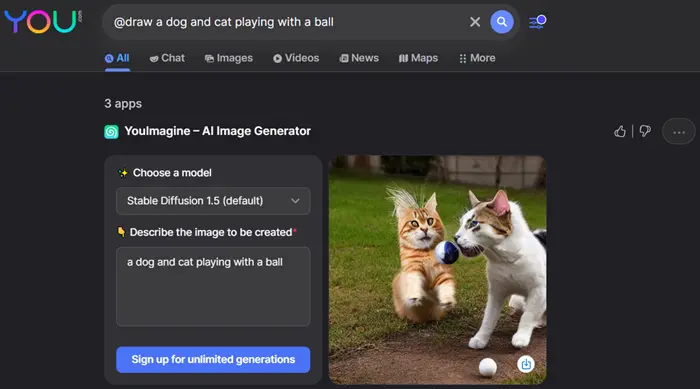Screen dimensions: 700x389
Task: Switch to the Maps tab
Action: (x=418, y=59)
